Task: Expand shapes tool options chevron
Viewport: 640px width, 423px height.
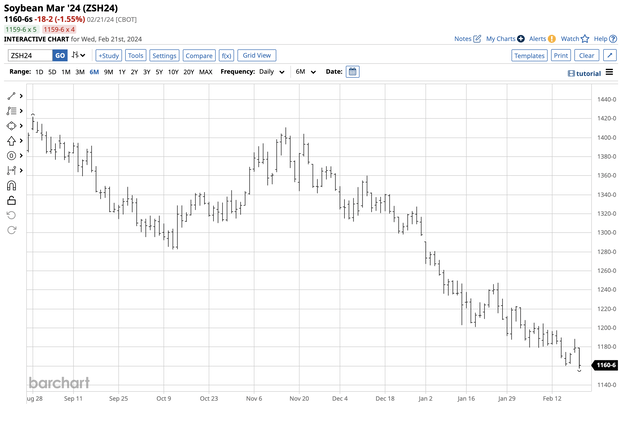Action: point(21,126)
